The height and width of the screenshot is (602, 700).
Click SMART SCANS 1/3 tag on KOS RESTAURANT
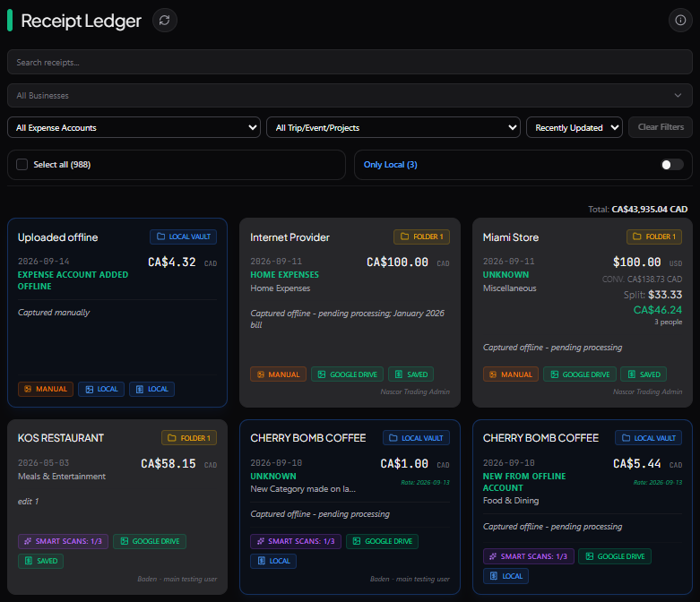[63, 541]
